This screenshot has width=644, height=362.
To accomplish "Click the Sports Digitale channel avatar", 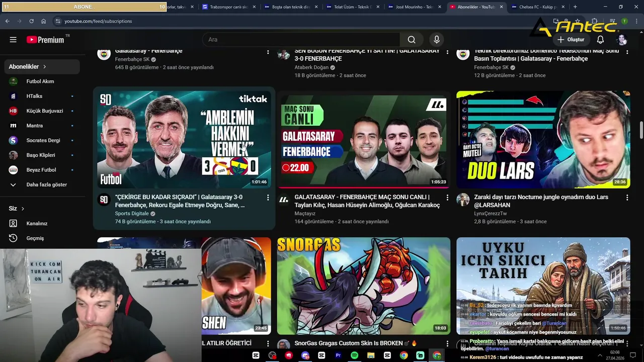I will [x=104, y=200].
